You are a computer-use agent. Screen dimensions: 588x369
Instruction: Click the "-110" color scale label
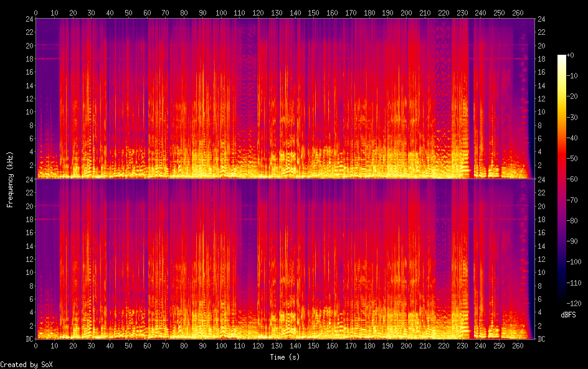[x=574, y=283]
